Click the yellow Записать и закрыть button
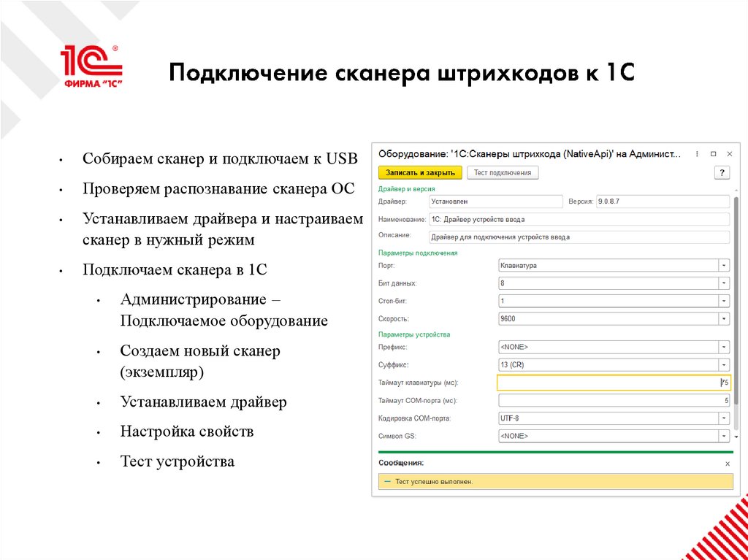This screenshot has height=560, width=748. [420, 173]
